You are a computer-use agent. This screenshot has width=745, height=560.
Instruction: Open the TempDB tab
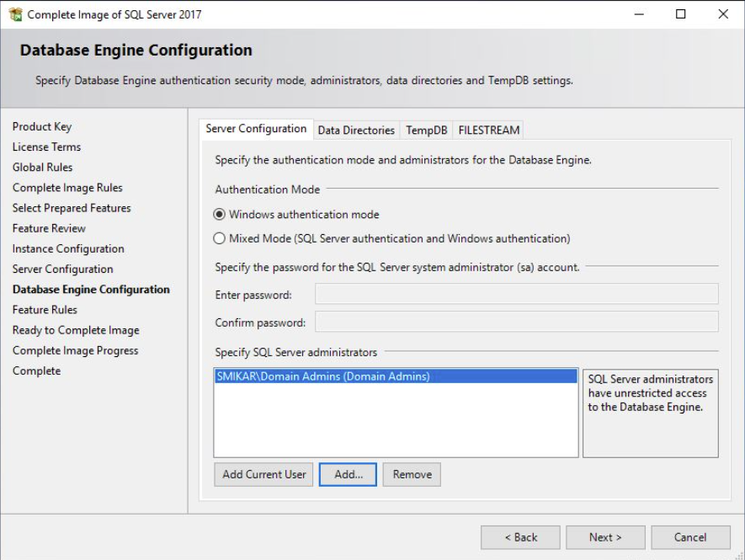click(x=426, y=131)
